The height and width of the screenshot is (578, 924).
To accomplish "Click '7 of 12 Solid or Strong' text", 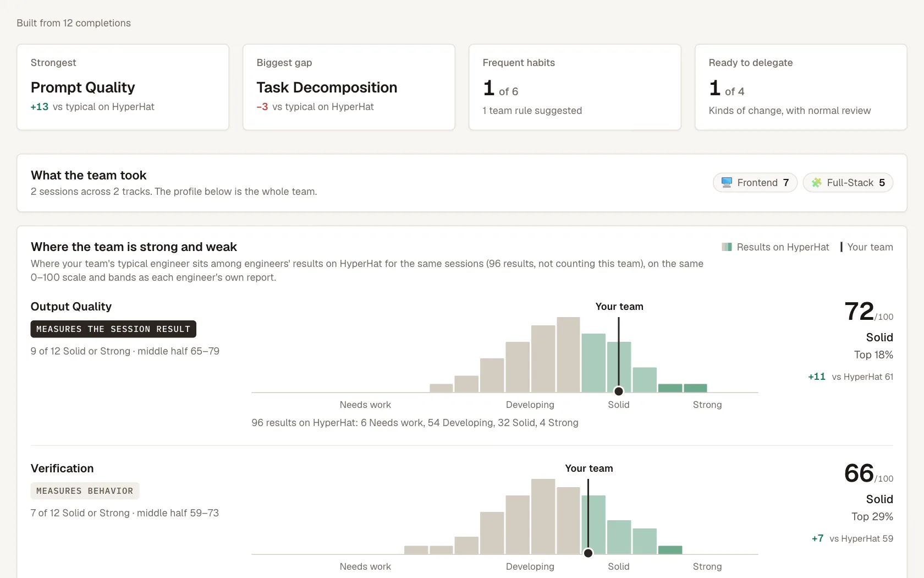I will 80,513.
